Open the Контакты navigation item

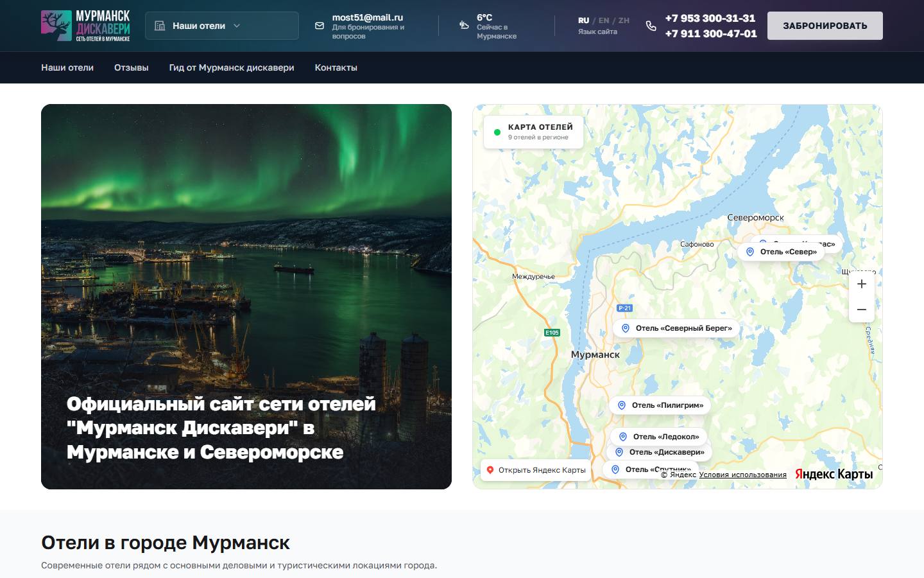click(x=336, y=67)
